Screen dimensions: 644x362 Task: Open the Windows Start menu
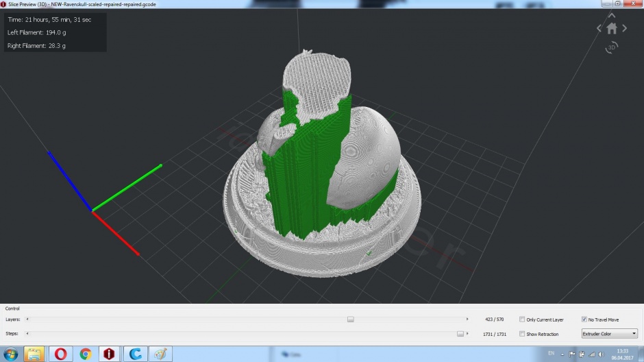(11, 354)
